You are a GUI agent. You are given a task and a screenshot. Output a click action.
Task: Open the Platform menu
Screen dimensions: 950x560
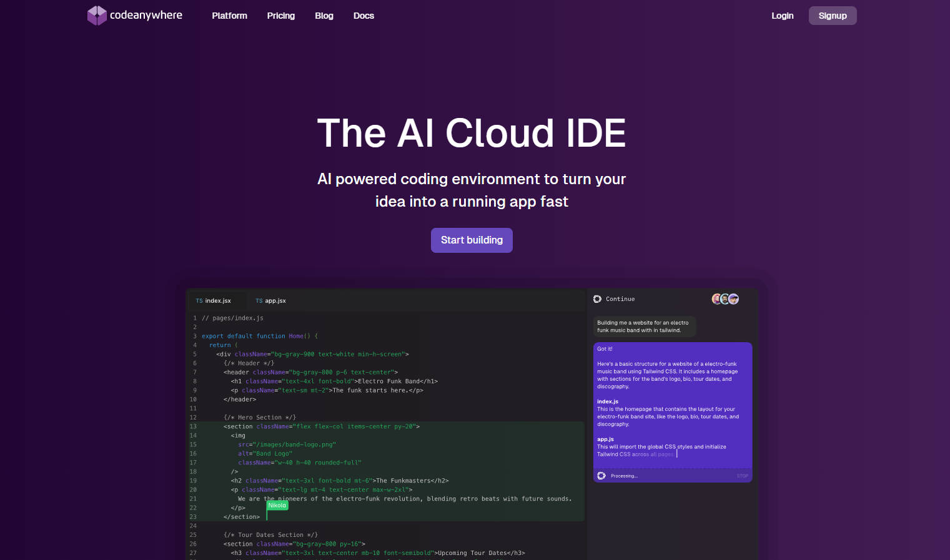229,16
